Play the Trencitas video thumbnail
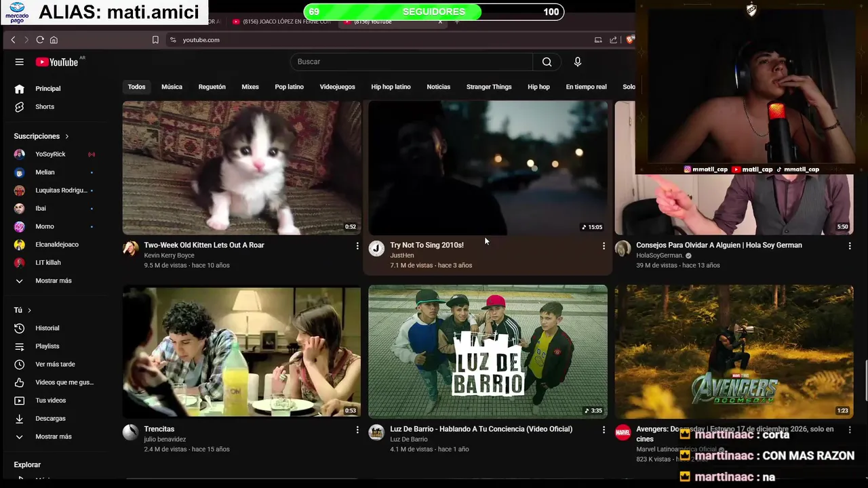Screen dimensions: 868x488 [241, 351]
